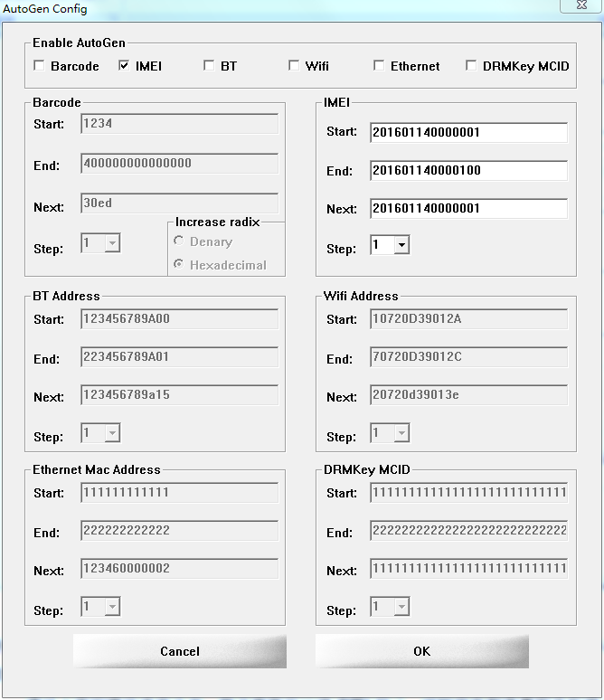The width and height of the screenshot is (604, 700).
Task: Click the IMEI Start field
Action: pyautogui.click(x=468, y=133)
